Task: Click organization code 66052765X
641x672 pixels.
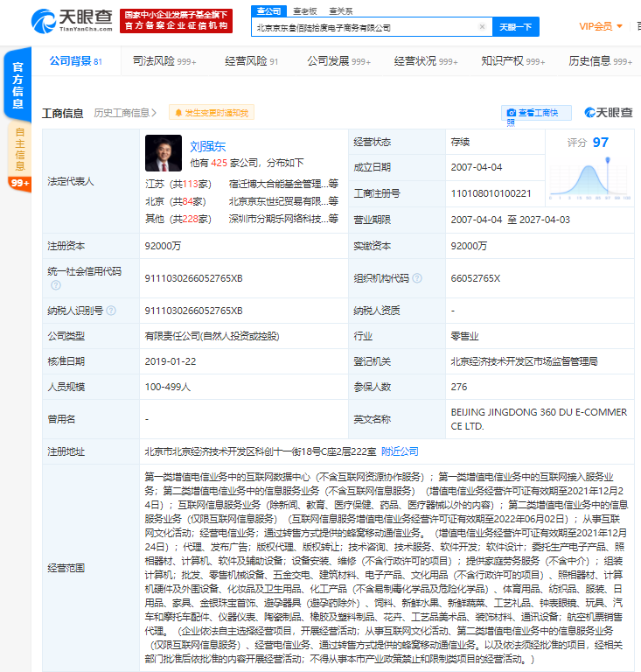Action: [476, 278]
